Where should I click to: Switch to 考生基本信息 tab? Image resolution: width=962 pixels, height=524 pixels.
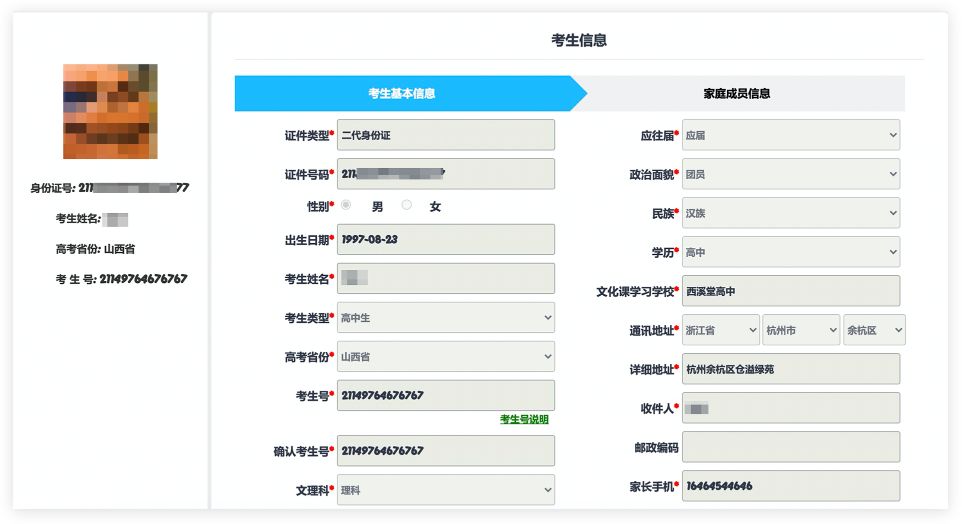click(402, 93)
